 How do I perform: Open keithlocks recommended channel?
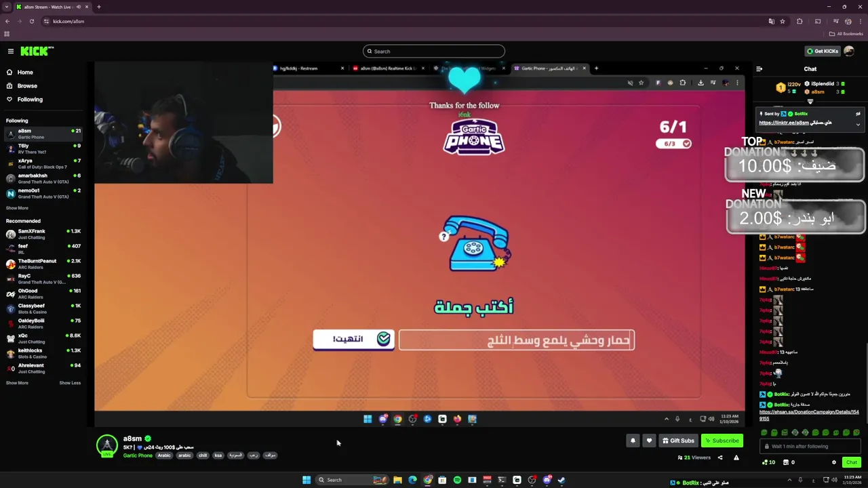(x=44, y=353)
